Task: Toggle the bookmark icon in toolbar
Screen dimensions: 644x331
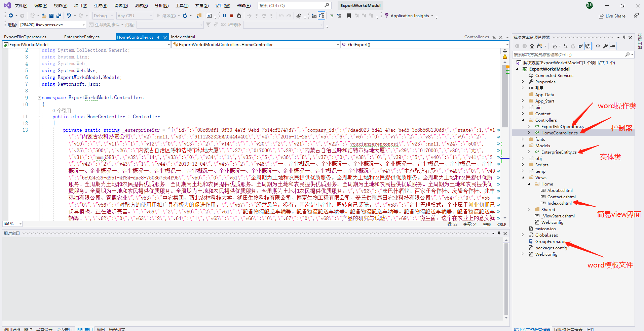Action: pos(349,16)
